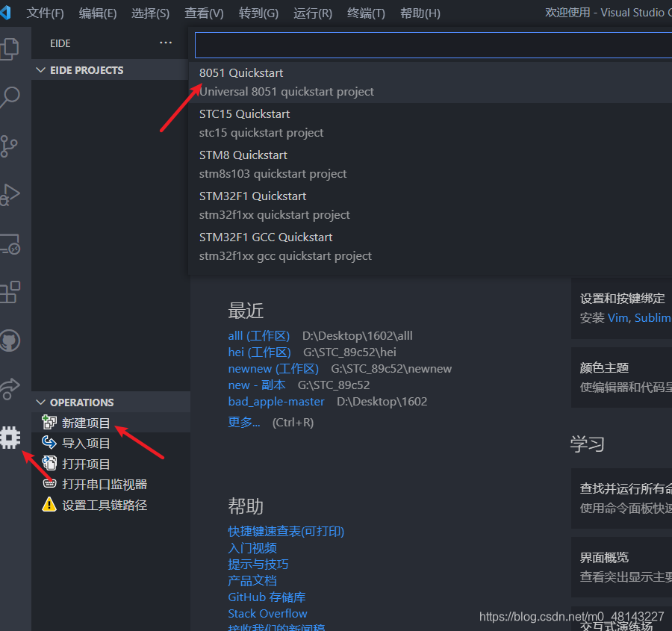
Task: Click the D:\Desktop\1602\alll path text
Action: (x=358, y=335)
